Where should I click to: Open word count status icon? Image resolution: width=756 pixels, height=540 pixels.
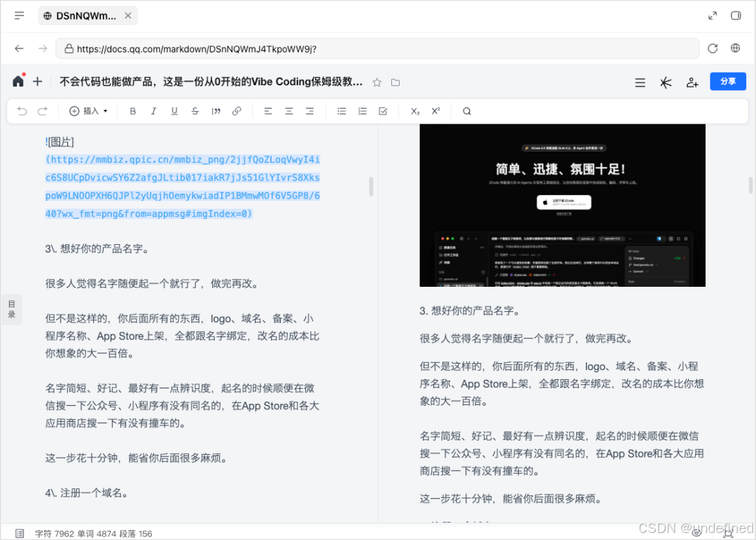coord(20,533)
